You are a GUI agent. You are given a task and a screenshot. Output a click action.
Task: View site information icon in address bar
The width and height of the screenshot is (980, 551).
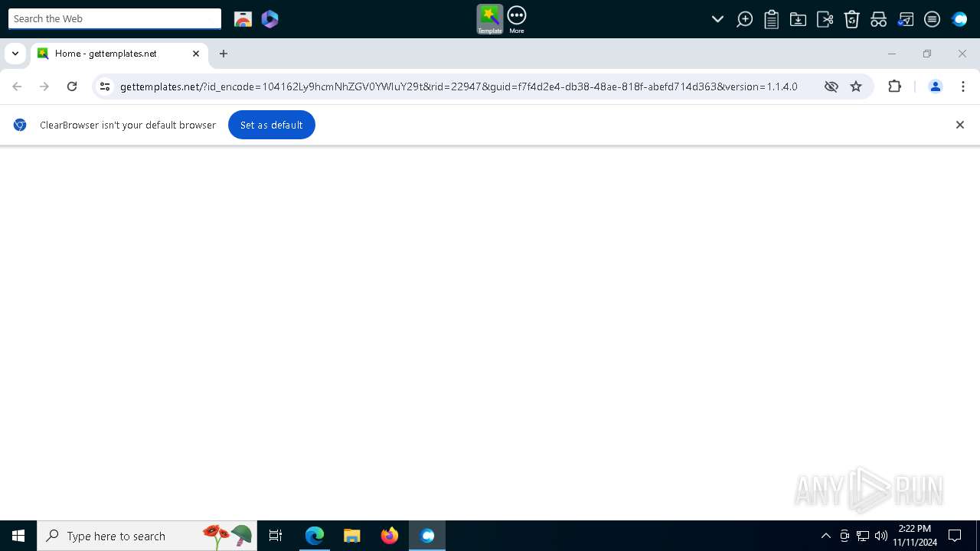pos(105,86)
